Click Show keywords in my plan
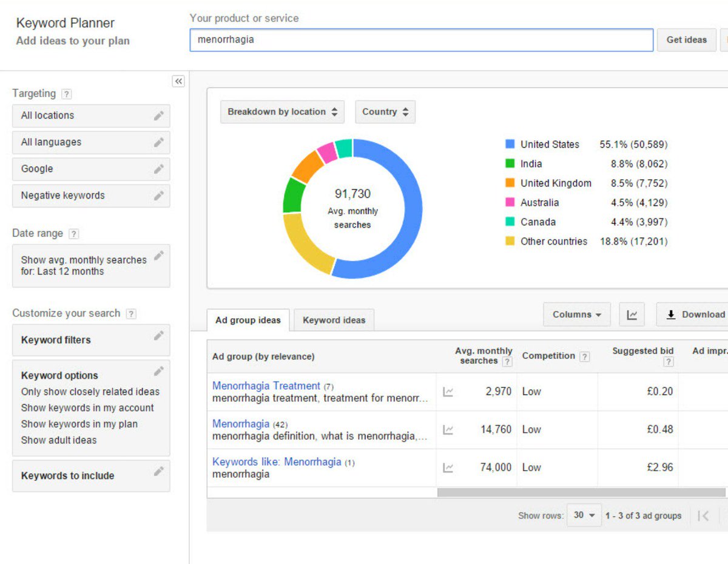Screen dimensions: 728x564 [79, 424]
